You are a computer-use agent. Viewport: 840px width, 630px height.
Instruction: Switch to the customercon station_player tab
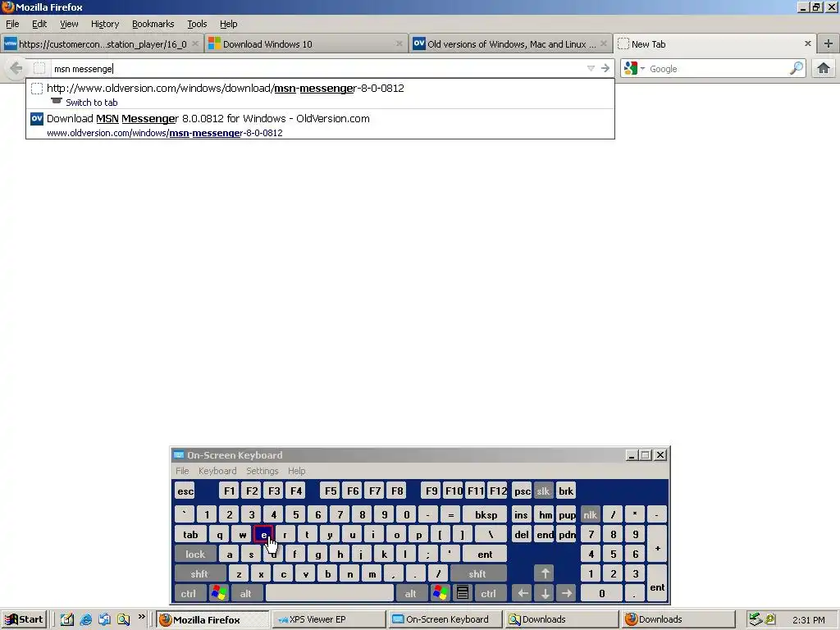tap(102, 44)
